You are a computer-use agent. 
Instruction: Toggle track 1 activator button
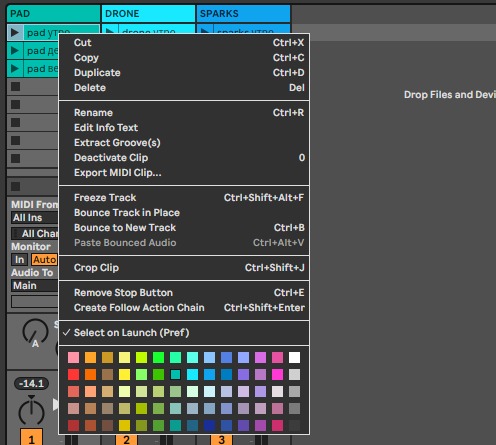pyautogui.click(x=32, y=438)
